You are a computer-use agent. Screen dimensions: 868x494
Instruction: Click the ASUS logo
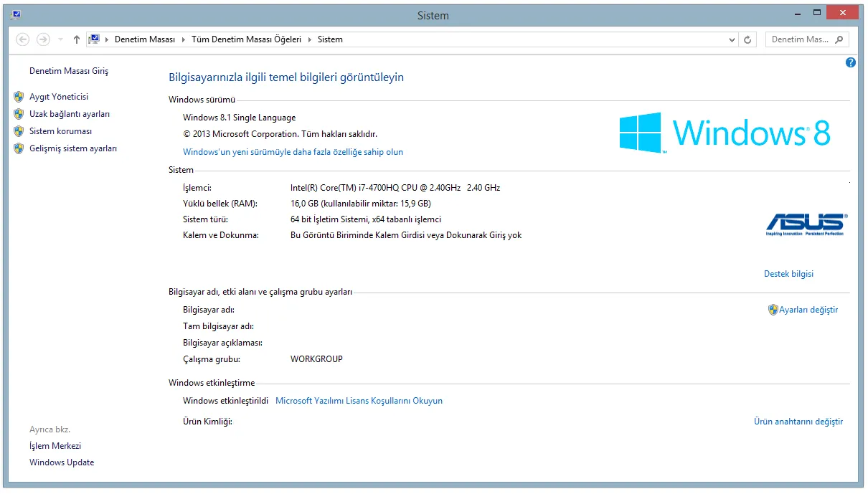click(806, 224)
